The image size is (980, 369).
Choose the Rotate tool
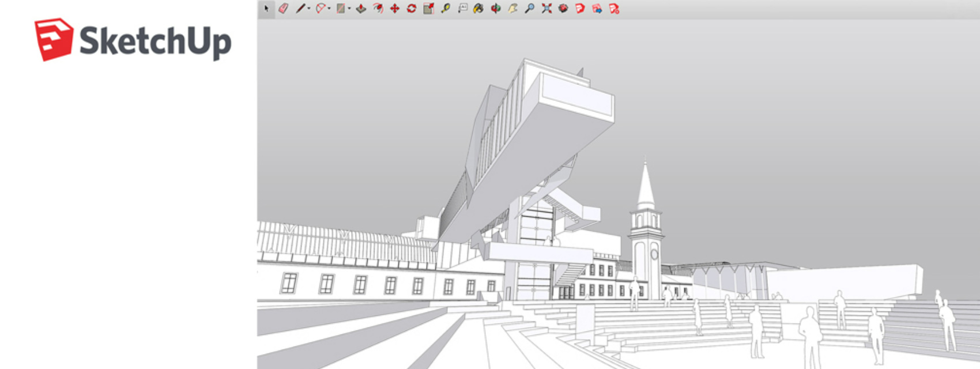coord(412,9)
